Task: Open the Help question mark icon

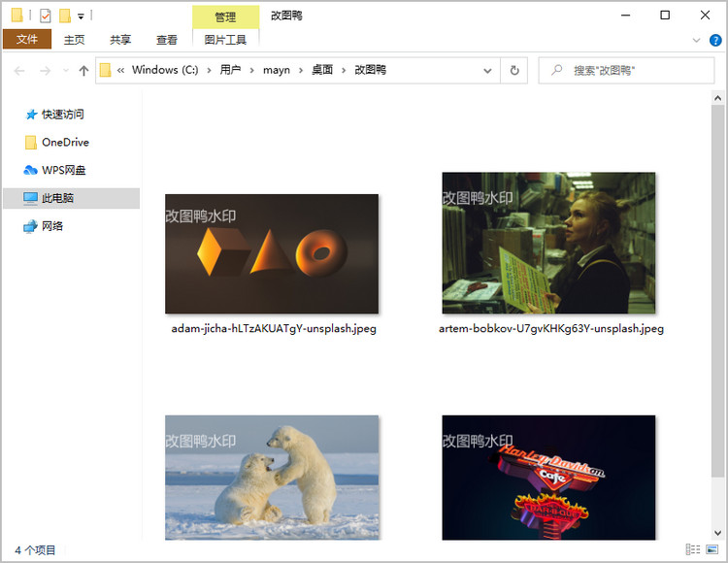Action: [x=715, y=41]
